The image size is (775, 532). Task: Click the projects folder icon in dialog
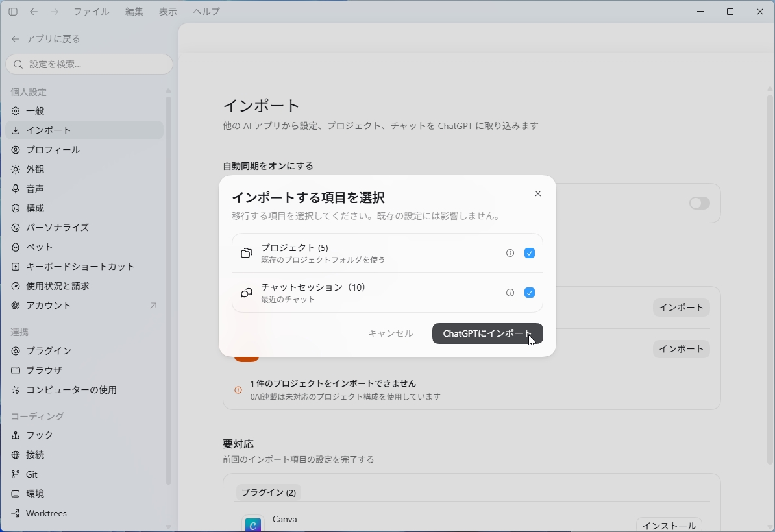[247, 254]
